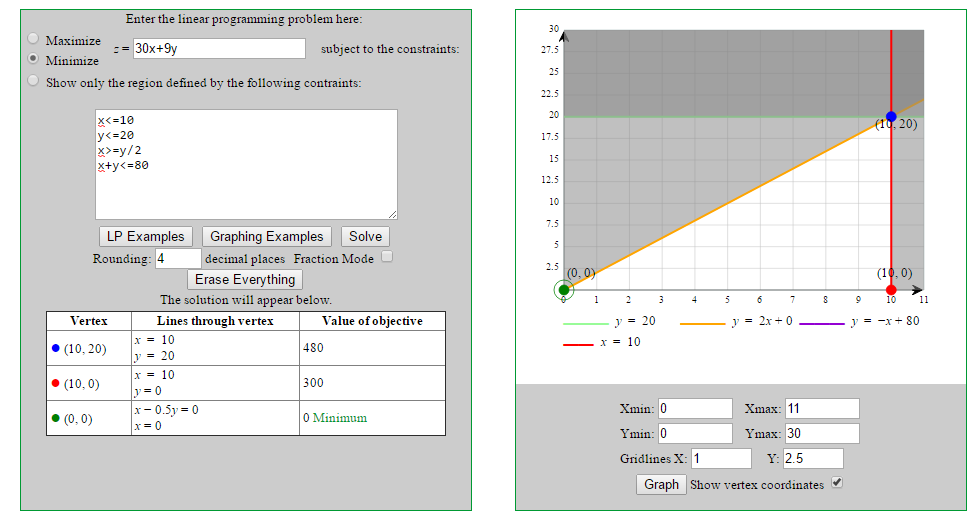Click the Gridlines X input field
Image resolution: width=978 pixels, height=522 pixels.
pyautogui.click(x=721, y=458)
